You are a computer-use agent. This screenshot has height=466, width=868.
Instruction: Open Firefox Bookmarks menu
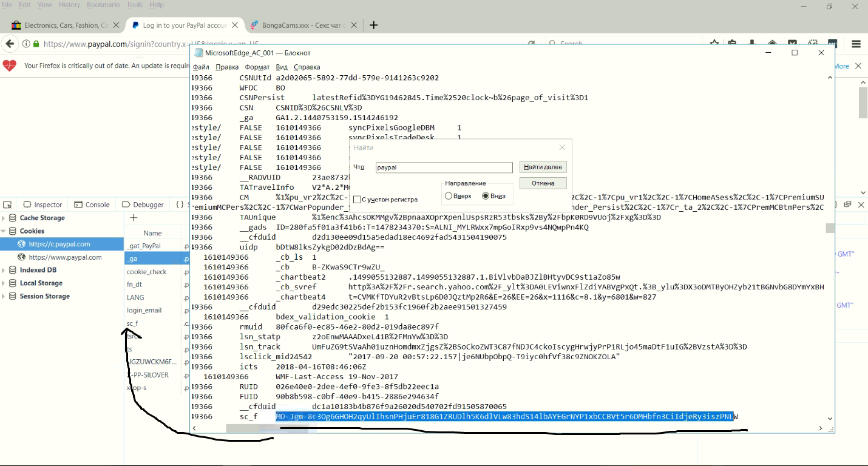(103, 4)
